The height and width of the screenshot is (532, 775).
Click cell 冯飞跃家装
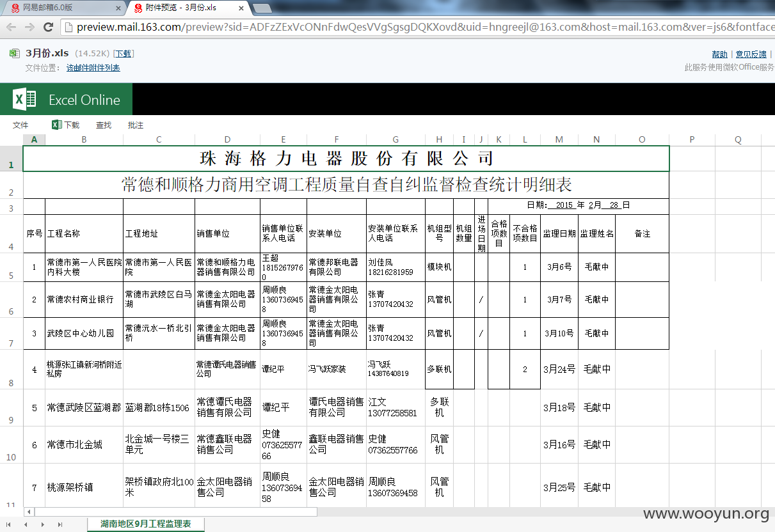point(337,370)
